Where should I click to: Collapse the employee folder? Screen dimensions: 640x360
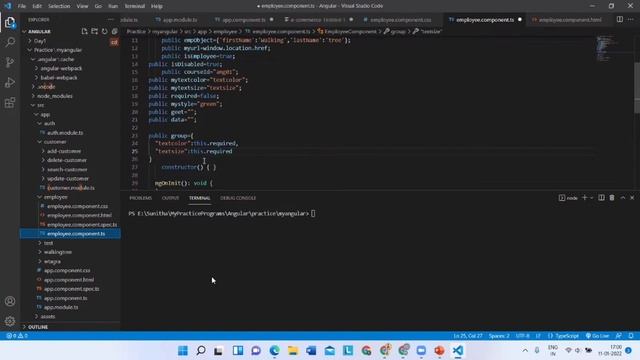point(56,197)
